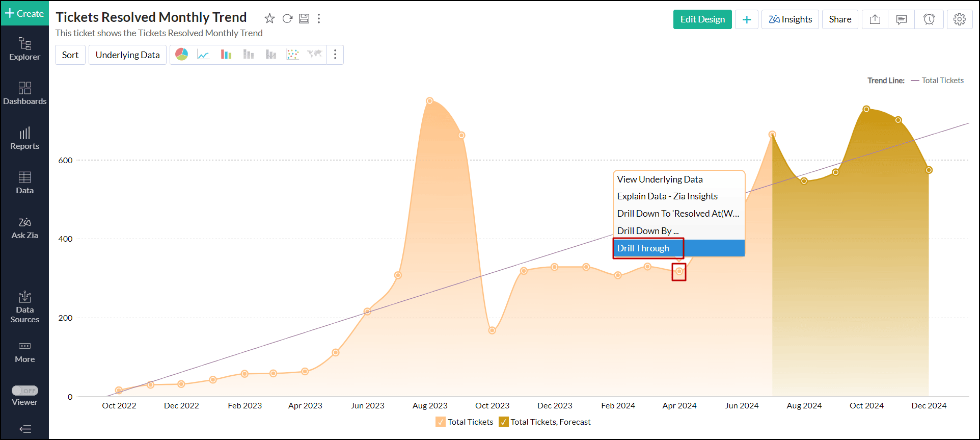Click the Aug 2023 peak data point
The image size is (980, 440).
(429, 101)
